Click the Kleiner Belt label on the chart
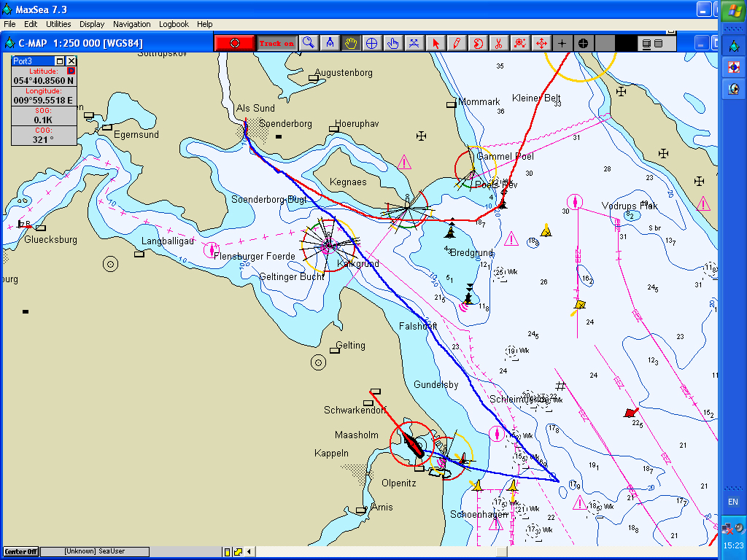The width and height of the screenshot is (747, 560). click(536, 98)
